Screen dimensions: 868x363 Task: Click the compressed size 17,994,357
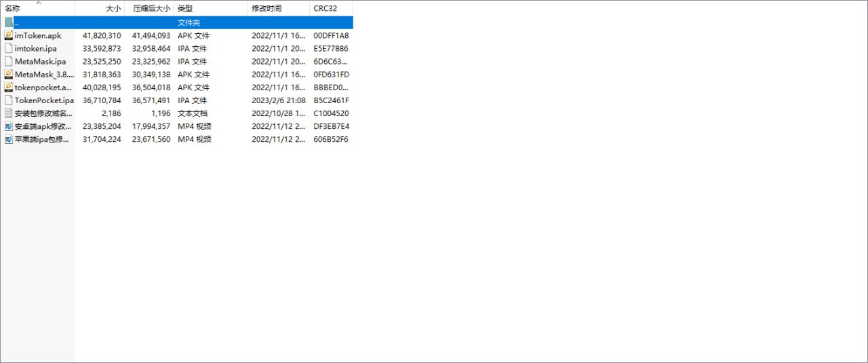click(151, 126)
